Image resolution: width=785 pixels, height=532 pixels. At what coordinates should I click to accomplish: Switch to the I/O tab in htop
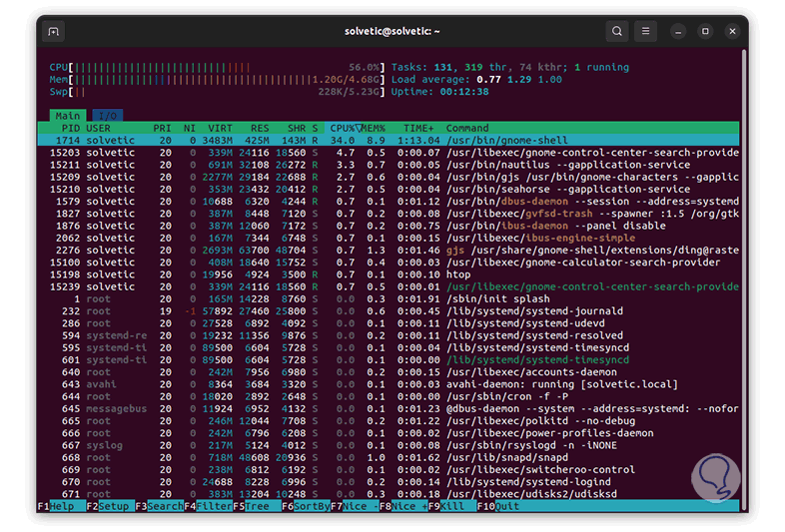tap(108, 116)
